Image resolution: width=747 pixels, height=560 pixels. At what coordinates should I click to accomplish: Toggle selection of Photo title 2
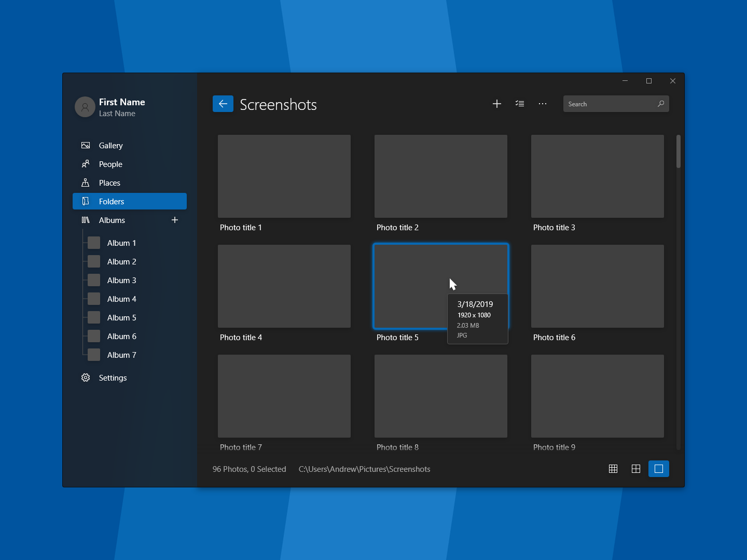click(x=440, y=176)
